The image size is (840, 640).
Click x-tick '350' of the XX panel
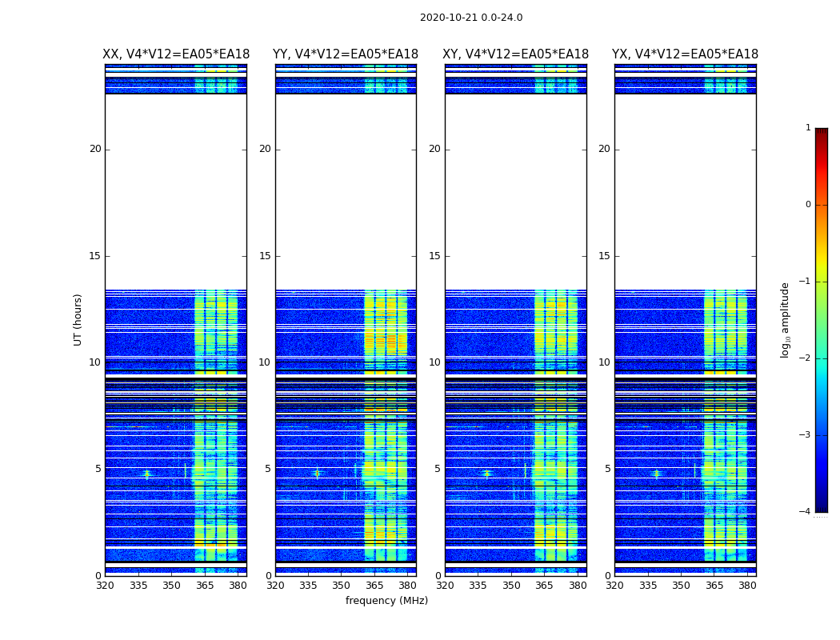pos(171,586)
